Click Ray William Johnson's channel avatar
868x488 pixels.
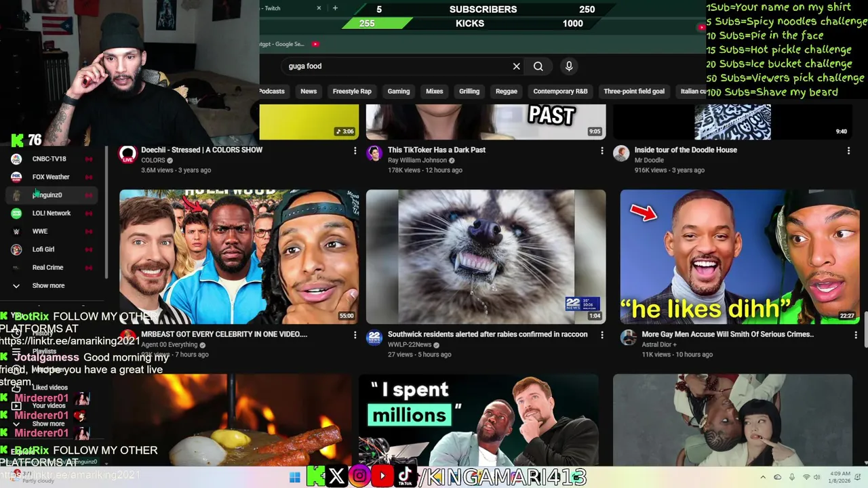374,153
